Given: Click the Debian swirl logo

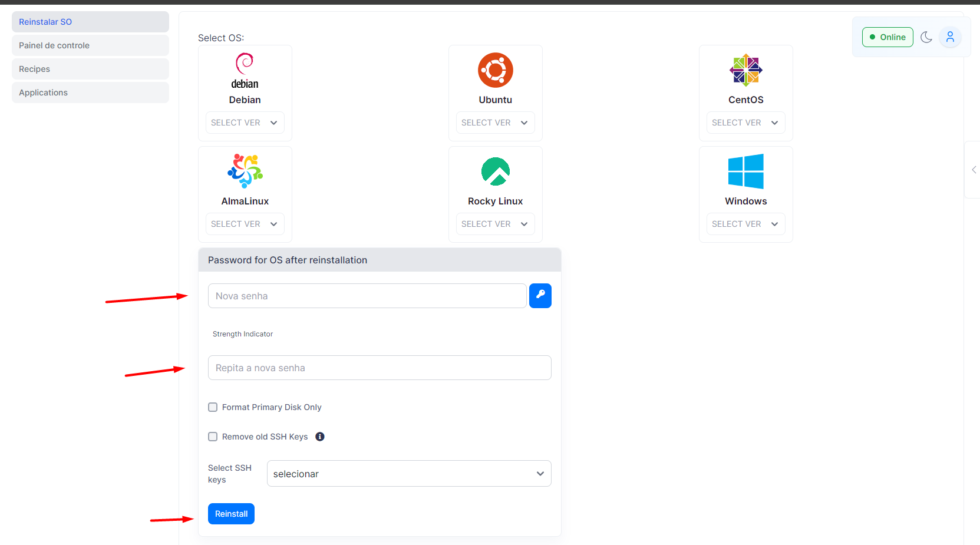Looking at the screenshot, I should [x=245, y=71].
